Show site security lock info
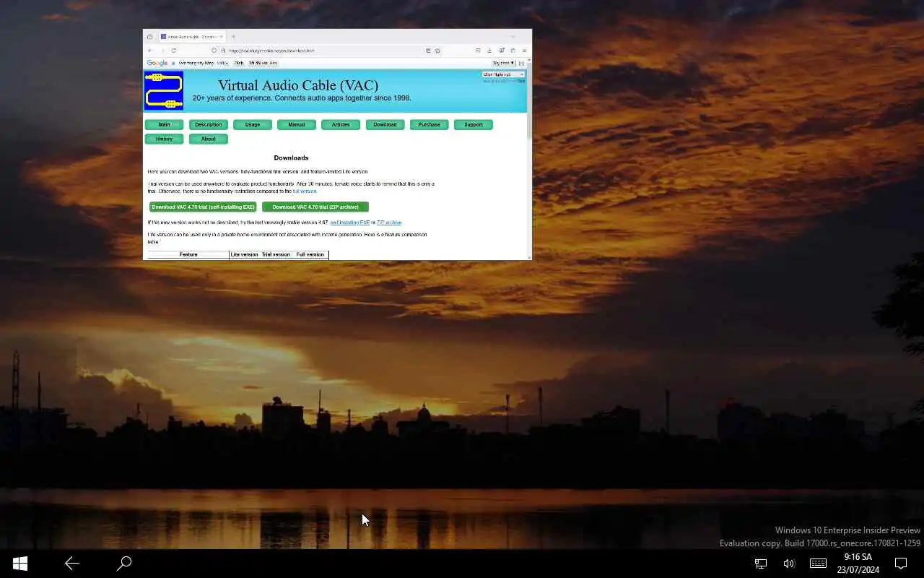This screenshot has width=924, height=578. [223, 51]
